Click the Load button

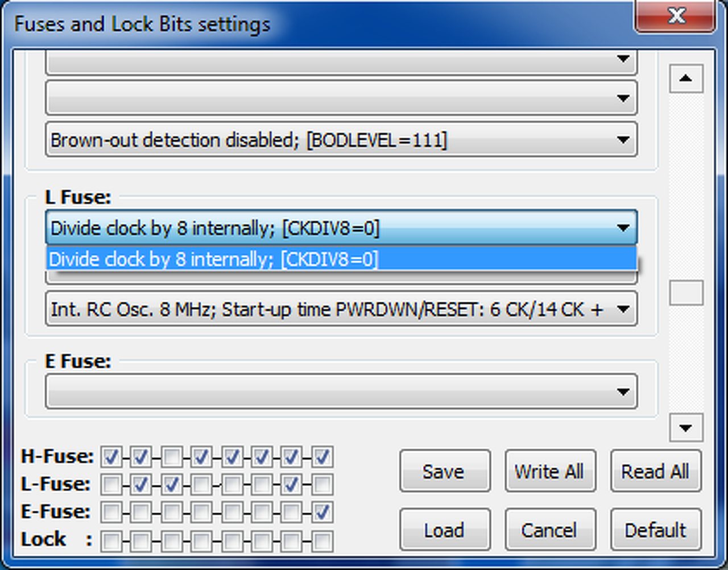tap(444, 530)
